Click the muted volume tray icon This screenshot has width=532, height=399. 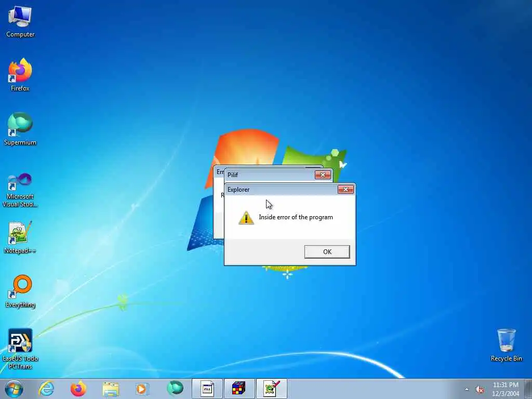[x=480, y=390]
